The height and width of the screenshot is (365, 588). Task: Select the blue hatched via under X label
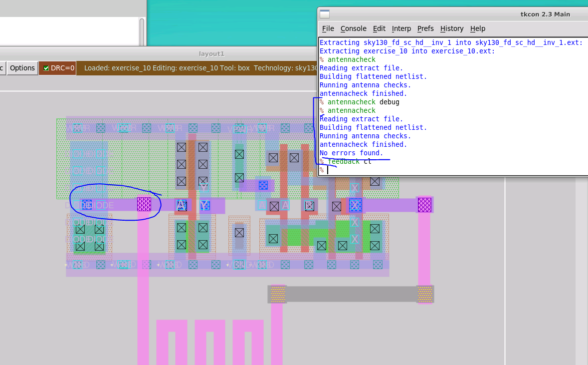click(x=356, y=205)
